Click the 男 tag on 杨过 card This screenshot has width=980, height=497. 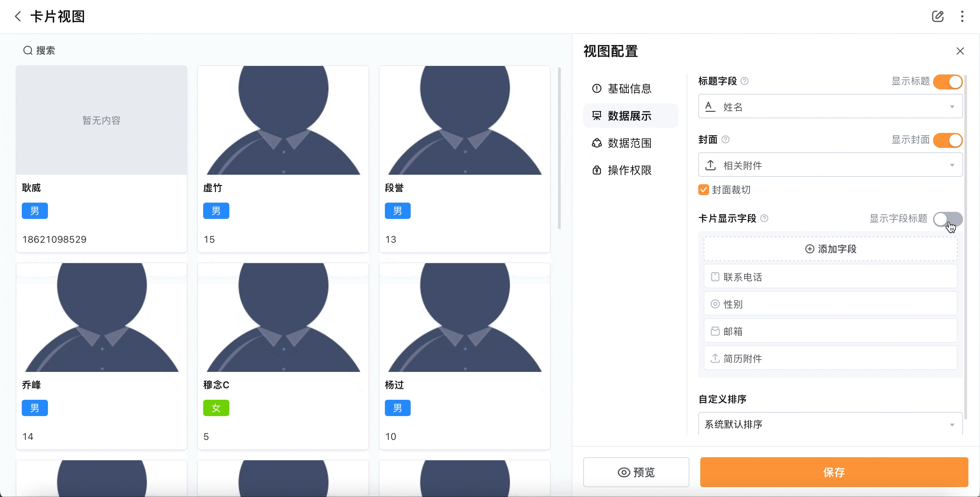tap(397, 408)
